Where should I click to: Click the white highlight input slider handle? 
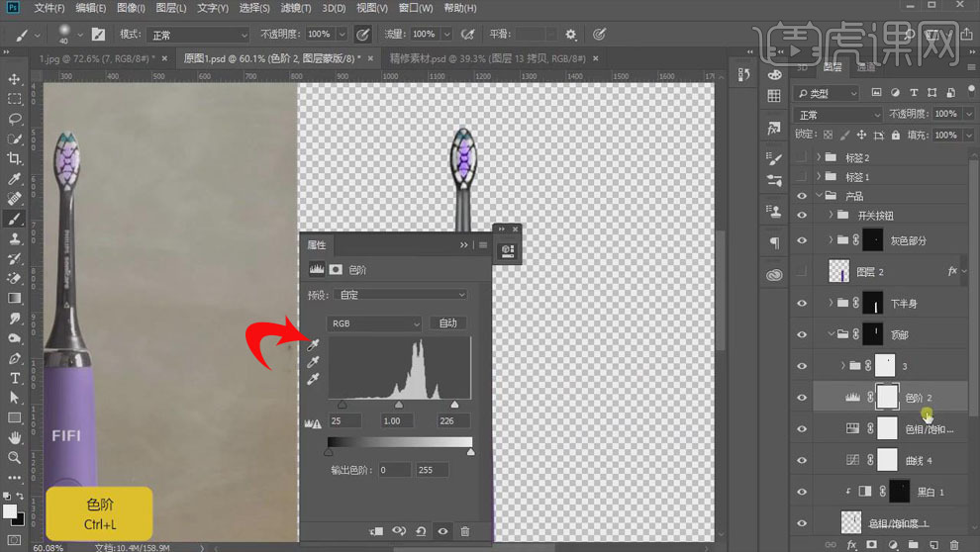pos(454,404)
